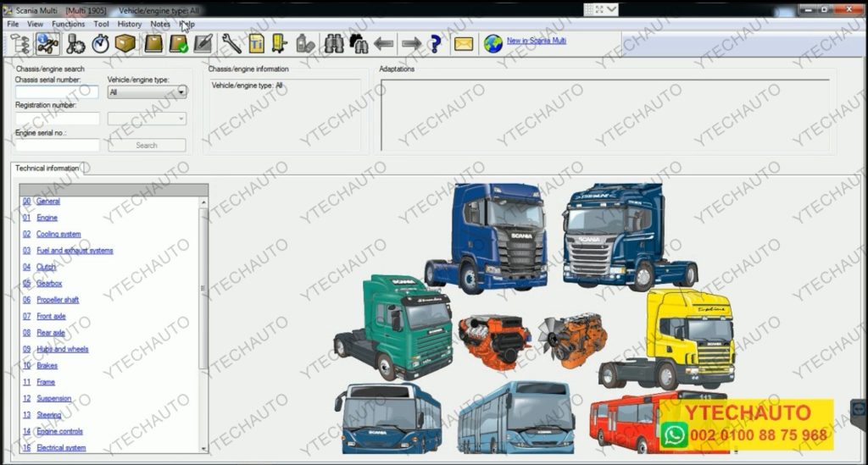Open the Functions menu
868x465 pixels.
pos(68,24)
